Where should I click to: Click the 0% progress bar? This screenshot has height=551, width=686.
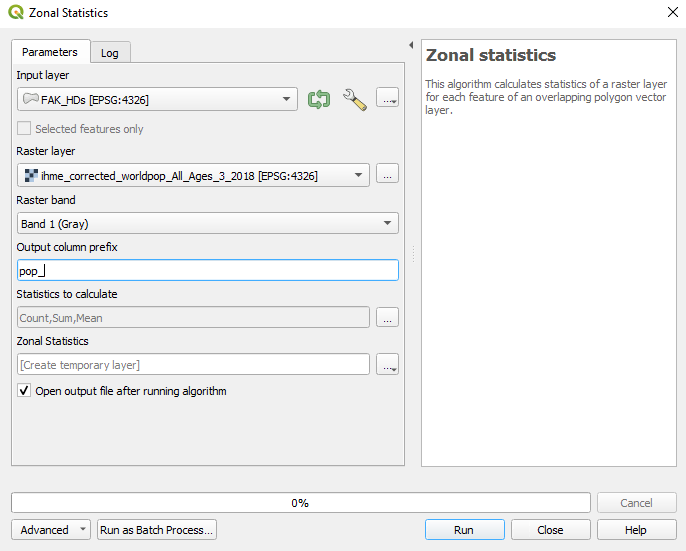point(301,502)
